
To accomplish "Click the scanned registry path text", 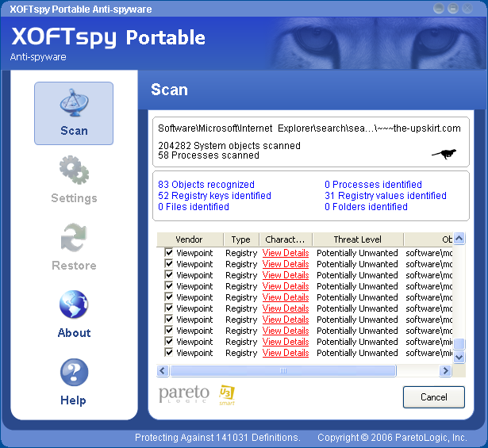I will (x=309, y=128).
